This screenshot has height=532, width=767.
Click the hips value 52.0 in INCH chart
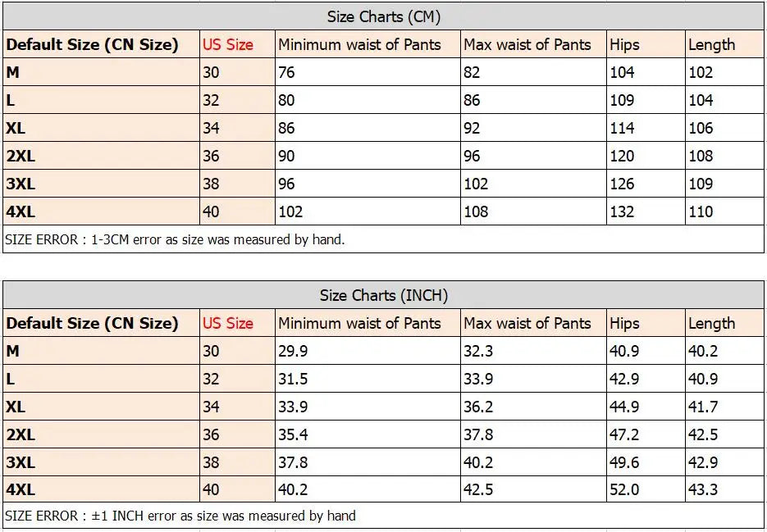(624, 489)
